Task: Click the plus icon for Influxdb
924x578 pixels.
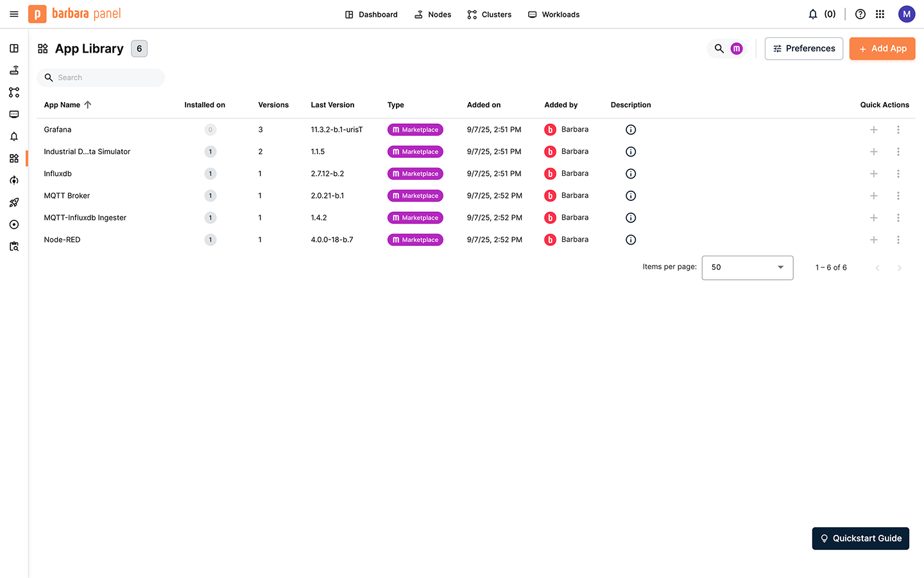Action: coord(873,174)
